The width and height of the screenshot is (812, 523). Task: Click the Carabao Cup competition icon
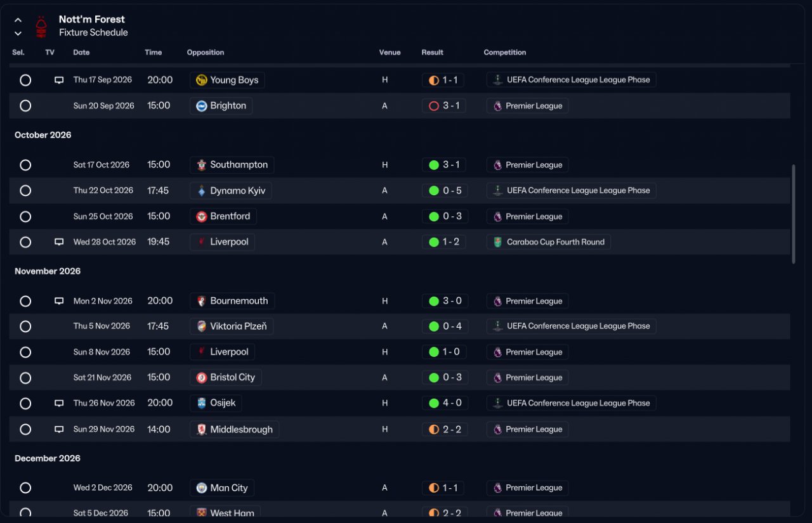coord(498,242)
